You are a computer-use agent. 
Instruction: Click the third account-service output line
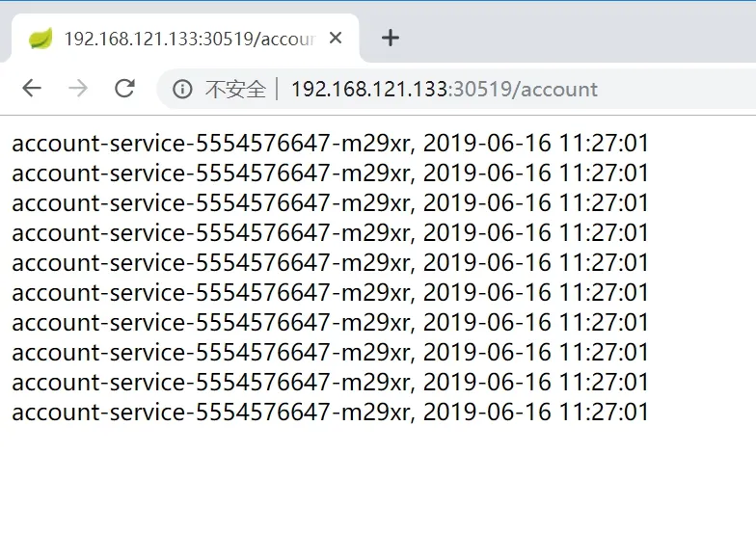pos(330,203)
